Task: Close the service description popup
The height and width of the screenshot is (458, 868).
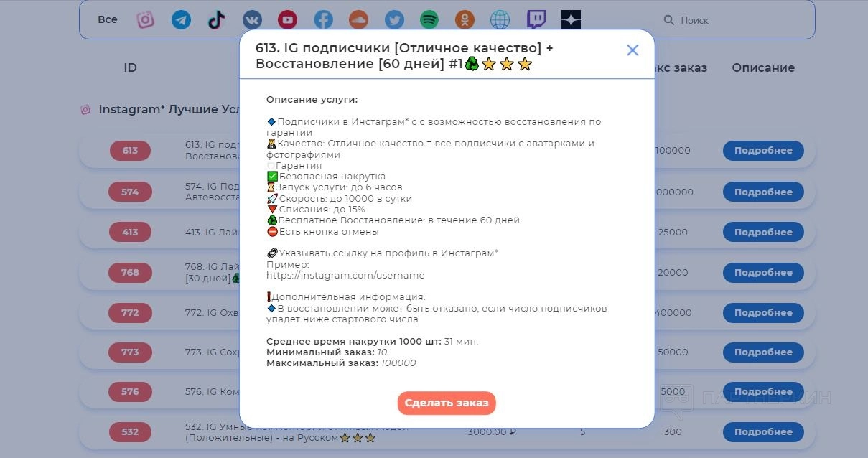Action: pyautogui.click(x=633, y=50)
